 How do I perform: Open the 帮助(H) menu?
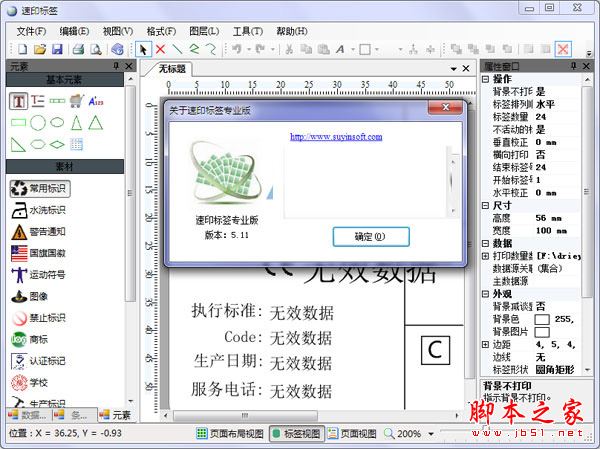pos(292,31)
